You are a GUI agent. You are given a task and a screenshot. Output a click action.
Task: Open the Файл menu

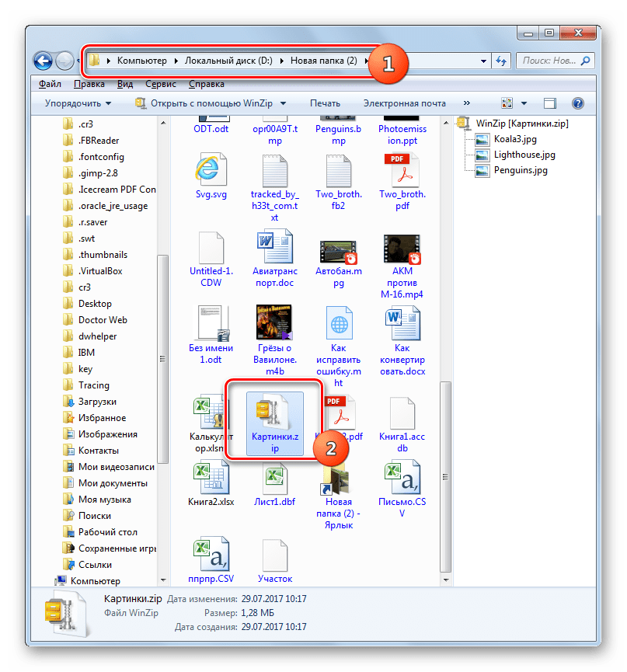(x=50, y=83)
